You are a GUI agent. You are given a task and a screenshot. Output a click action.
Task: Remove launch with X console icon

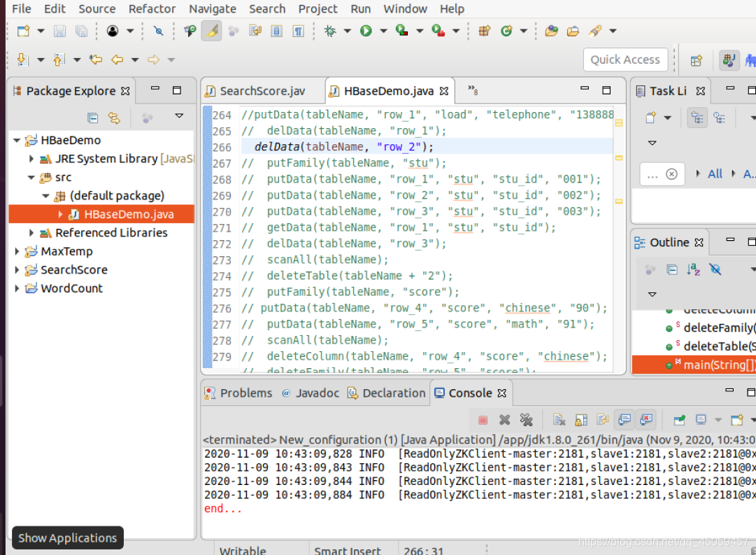[504, 420]
